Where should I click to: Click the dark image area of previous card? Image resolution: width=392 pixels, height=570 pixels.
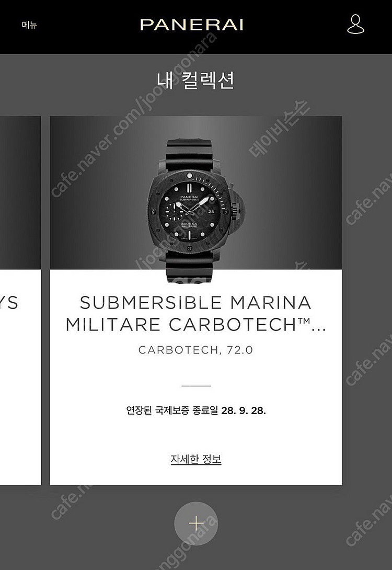coord(20,192)
